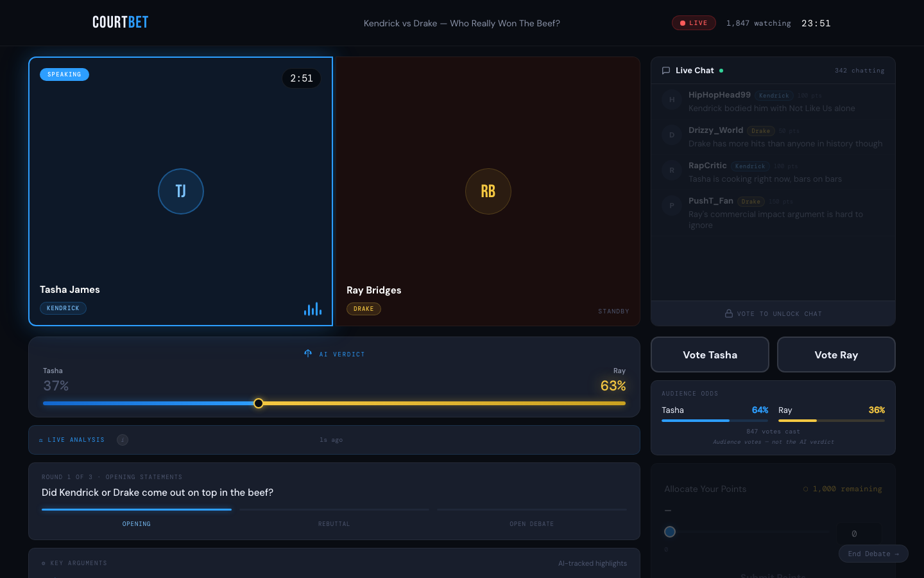Click HipHopHead99's avatar in chat
Image resolution: width=924 pixels, height=578 pixels.
[672, 100]
